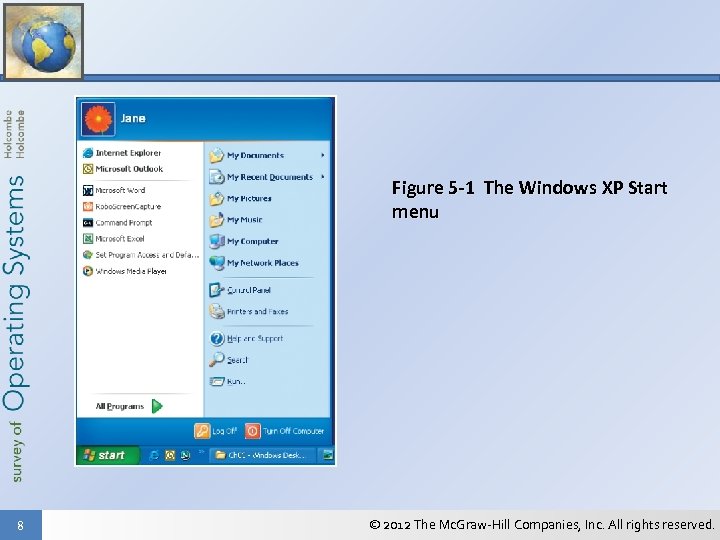Open Help and Support
This screenshot has width=720, height=540.
pyautogui.click(x=246, y=339)
